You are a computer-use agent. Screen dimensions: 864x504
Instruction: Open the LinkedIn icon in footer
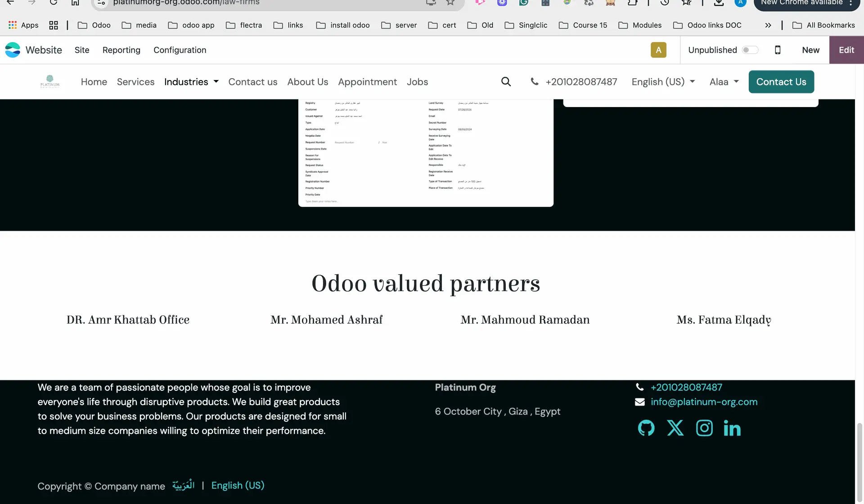click(x=732, y=428)
